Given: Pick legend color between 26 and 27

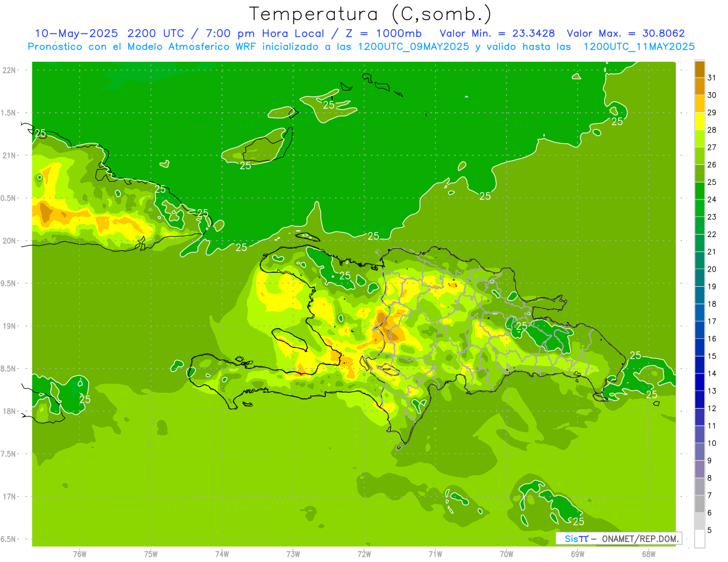Looking at the screenshot, I should point(699,156).
